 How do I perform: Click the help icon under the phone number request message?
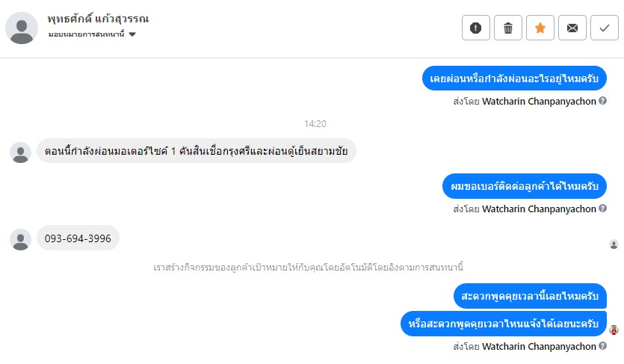[602, 209]
